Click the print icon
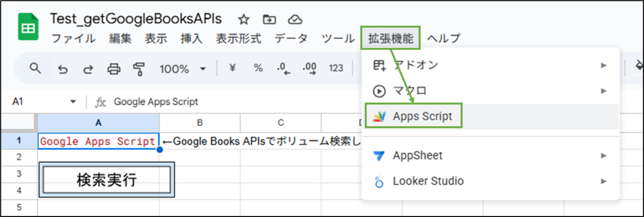The width and height of the screenshot is (644, 217). [x=114, y=69]
